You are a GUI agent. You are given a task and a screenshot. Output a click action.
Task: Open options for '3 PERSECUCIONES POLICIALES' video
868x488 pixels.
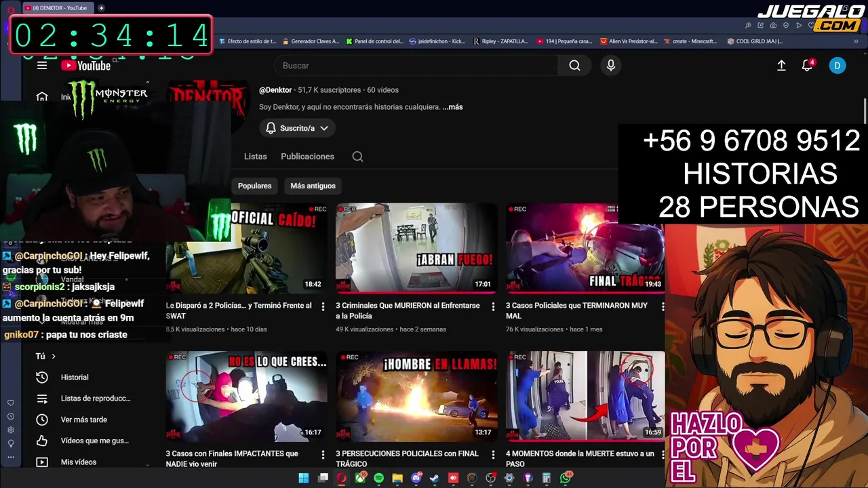click(493, 455)
